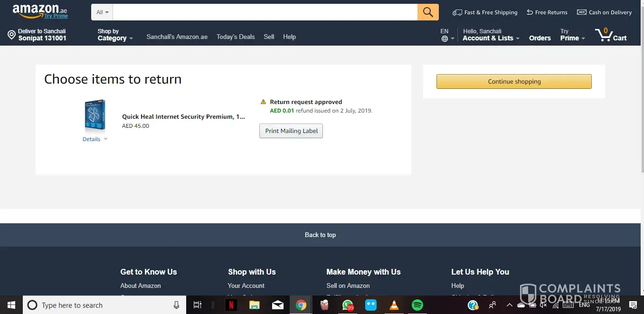Launch VLC media player from the taskbar
The height and width of the screenshot is (314, 644).
click(394, 305)
